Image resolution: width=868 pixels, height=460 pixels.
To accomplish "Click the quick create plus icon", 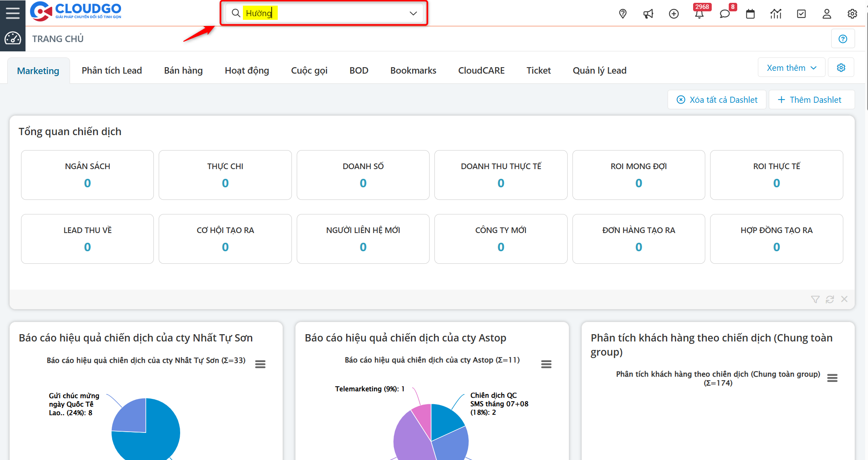I will (x=674, y=14).
